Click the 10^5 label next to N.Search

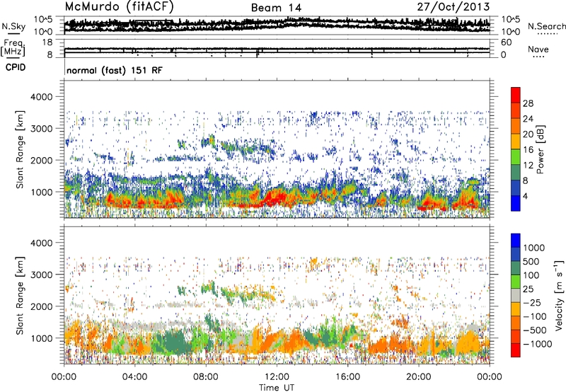(x=511, y=20)
